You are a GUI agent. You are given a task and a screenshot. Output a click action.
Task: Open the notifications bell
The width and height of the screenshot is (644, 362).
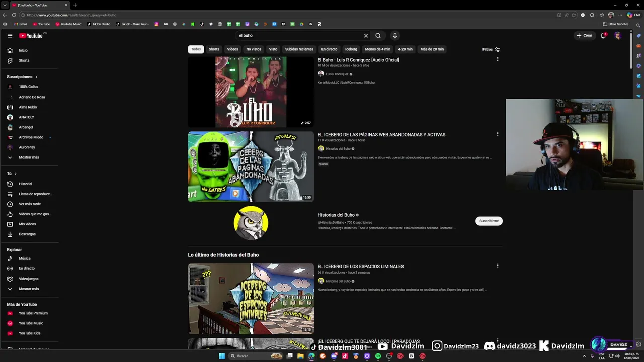(x=603, y=36)
